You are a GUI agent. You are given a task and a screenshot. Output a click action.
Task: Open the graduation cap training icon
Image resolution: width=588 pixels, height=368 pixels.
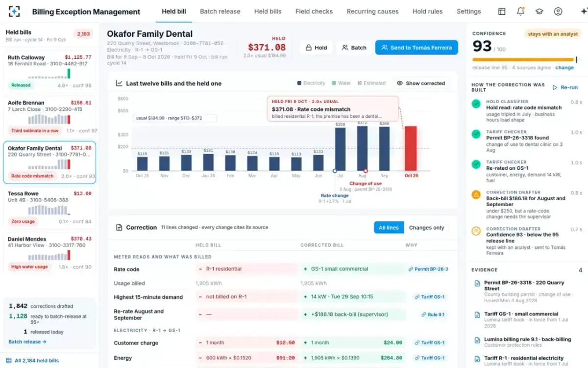(539, 11)
